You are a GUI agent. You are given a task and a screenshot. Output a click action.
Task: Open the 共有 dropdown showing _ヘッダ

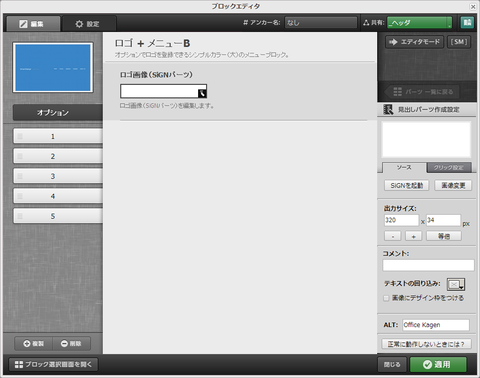point(420,23)
